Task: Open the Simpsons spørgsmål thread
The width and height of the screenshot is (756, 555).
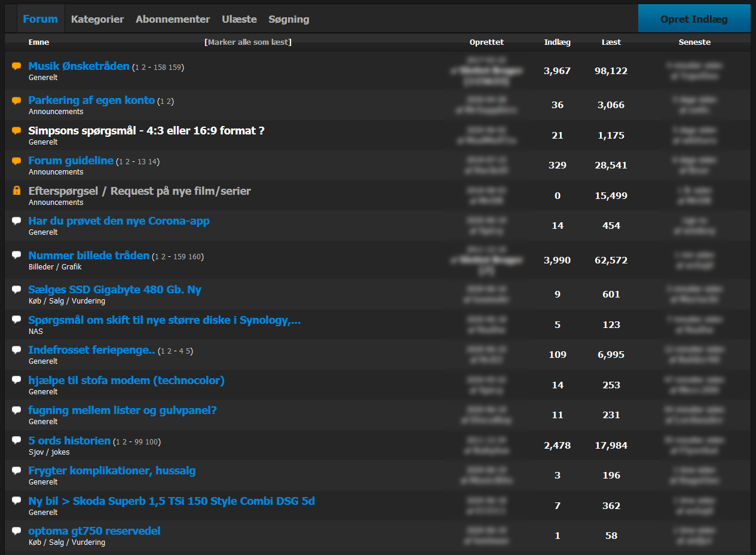Action: (x=146, y=130)
